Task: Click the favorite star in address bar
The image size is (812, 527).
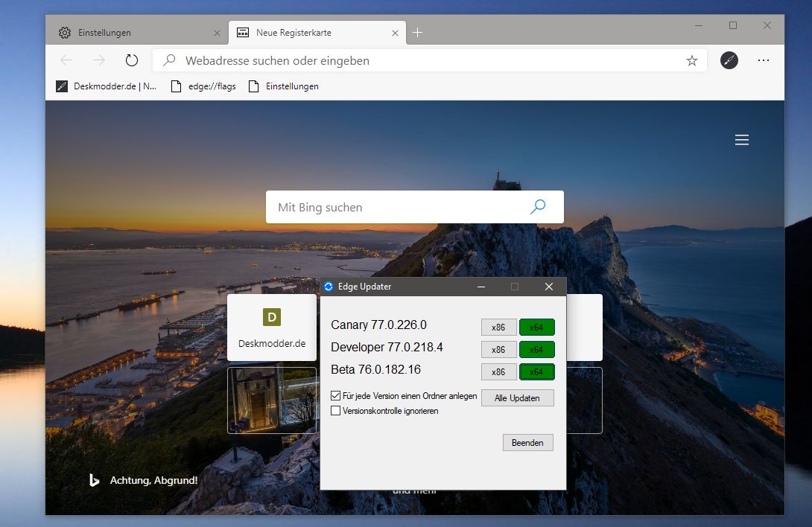Action: 692,61
